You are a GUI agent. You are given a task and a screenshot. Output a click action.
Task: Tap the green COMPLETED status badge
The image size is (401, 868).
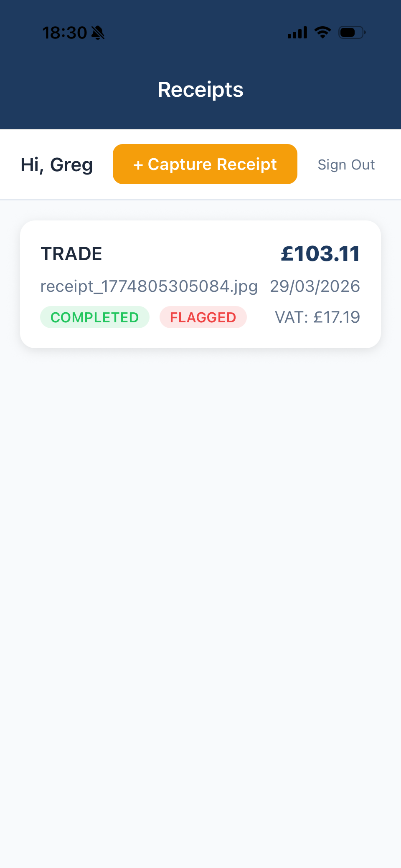pyautogui.click(x=95, y=317)
